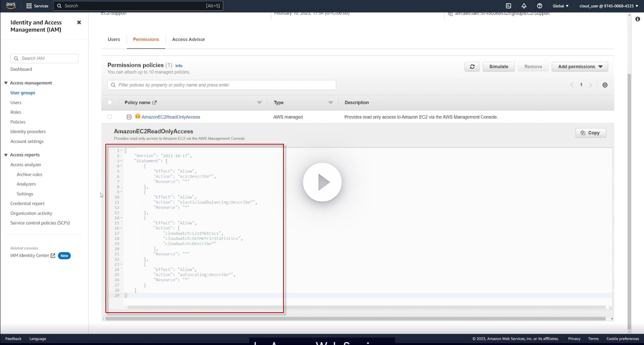The image size is (644, 345).
Task: Click the page vertical scrollbar
Action: click(629, 201)
